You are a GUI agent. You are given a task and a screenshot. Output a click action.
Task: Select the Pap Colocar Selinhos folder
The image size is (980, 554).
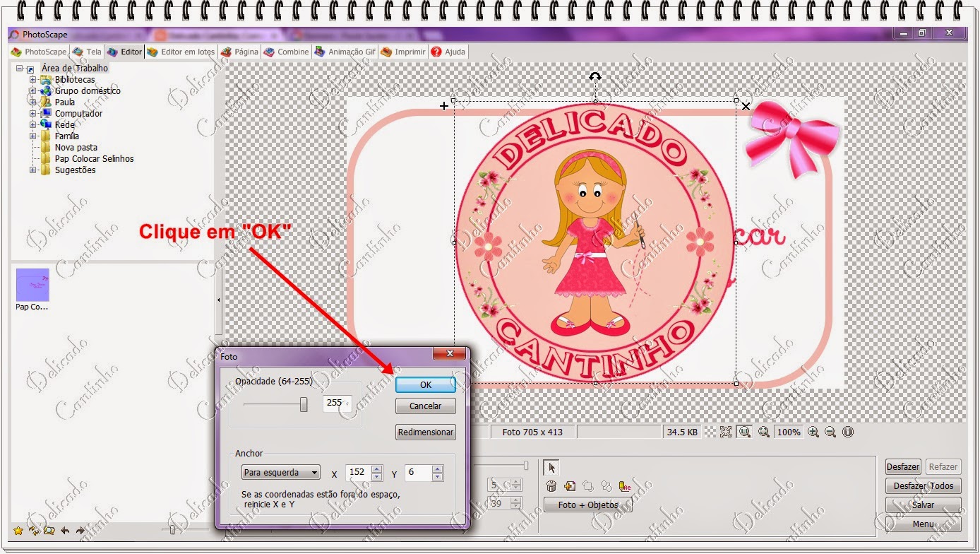coord(94,159)
